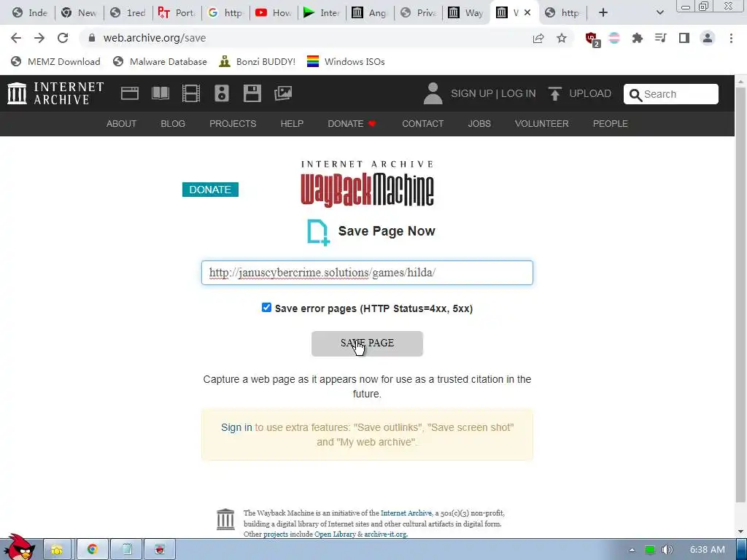Open the PEOPLE nav item
This screenshot has height=560, width=747.
611,124
